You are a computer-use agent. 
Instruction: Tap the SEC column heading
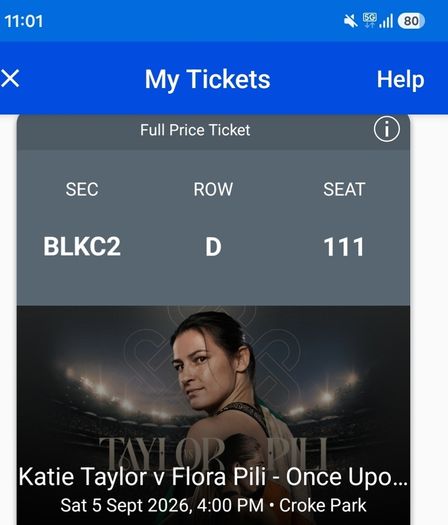point(82,189)
